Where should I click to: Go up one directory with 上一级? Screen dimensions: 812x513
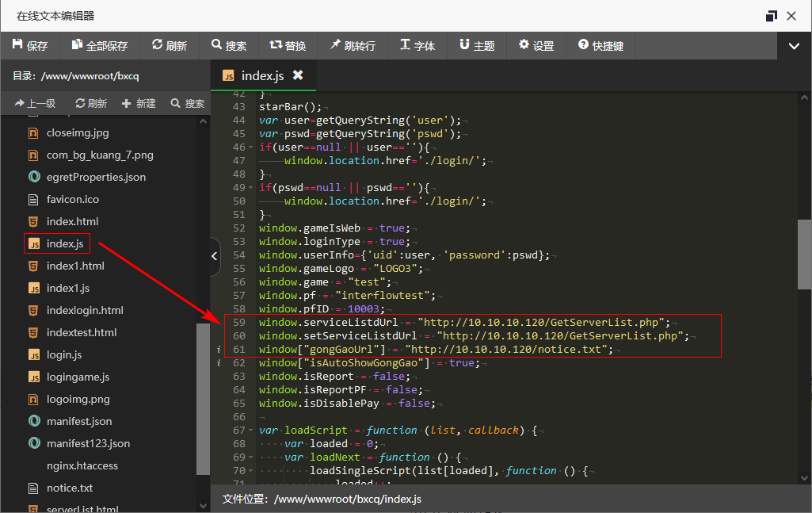tap(35, 103)
